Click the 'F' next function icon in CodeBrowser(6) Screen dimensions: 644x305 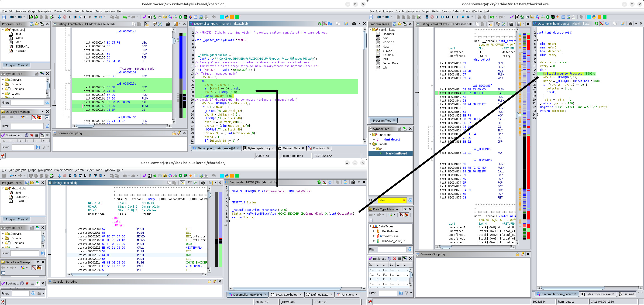[x=90, y=17]
